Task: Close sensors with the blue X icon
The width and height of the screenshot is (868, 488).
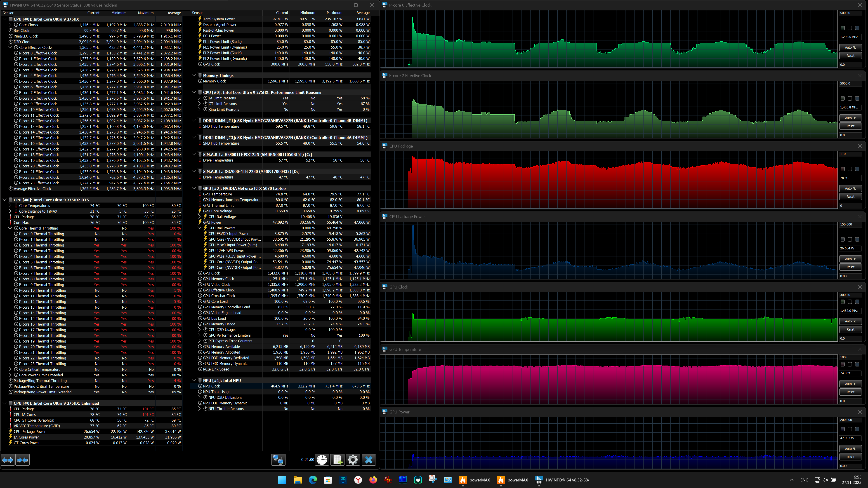Action: tap(369, 460)
